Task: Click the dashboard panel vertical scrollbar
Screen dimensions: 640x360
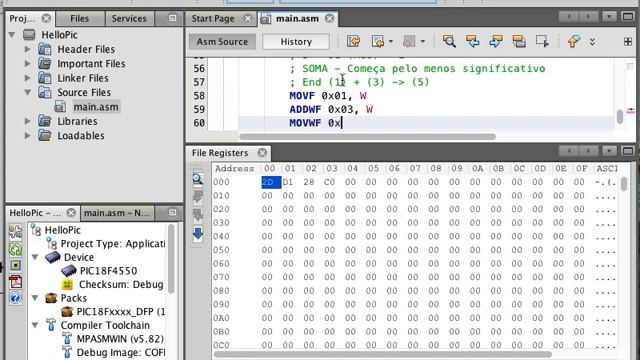Action: click(x=171, y=258)
